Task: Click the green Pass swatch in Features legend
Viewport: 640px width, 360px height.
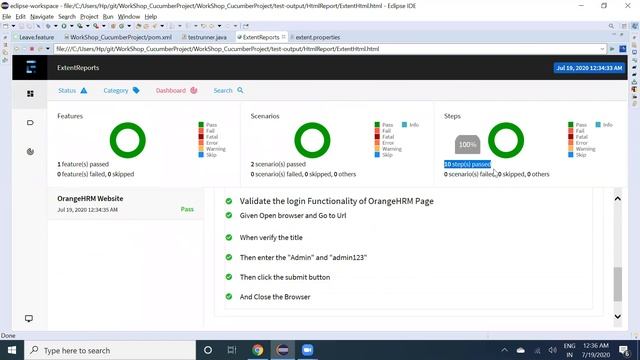Action: pyautogui.click(x=201, y=124)
